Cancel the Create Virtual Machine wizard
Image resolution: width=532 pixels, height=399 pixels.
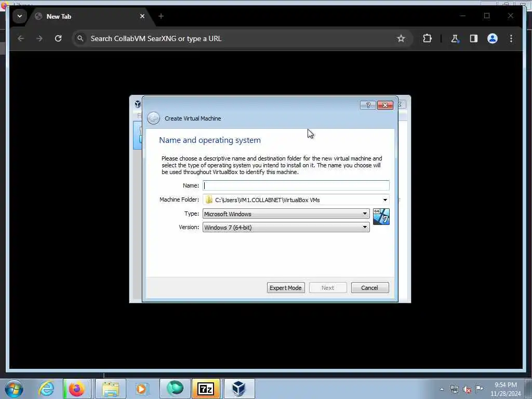[370, 288]
